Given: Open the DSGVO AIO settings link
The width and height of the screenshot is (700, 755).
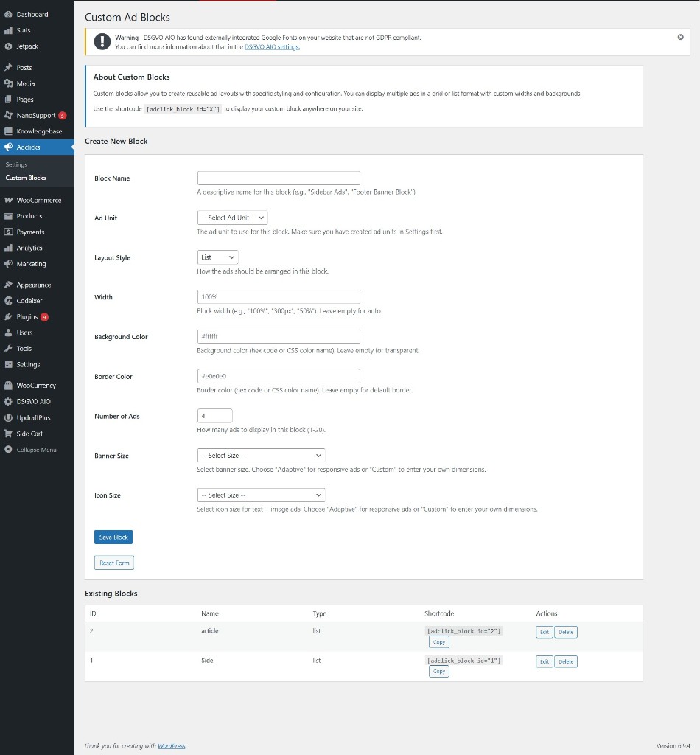Looking at the screenshot, I should coord(272,46).
